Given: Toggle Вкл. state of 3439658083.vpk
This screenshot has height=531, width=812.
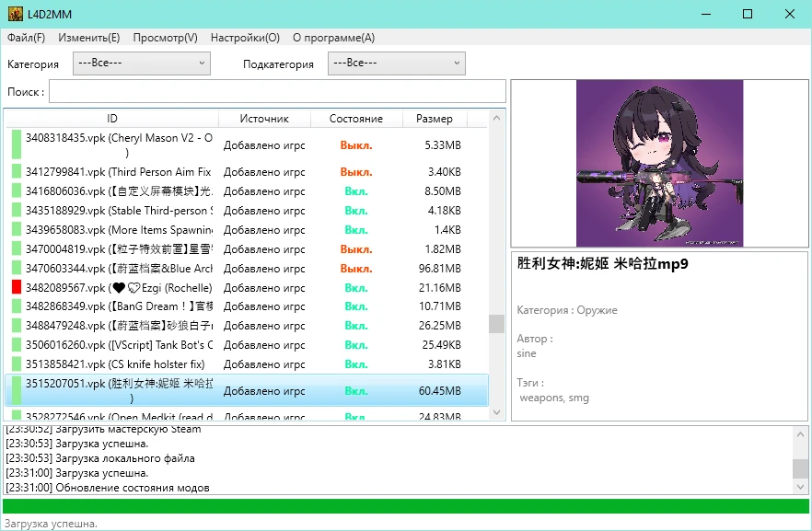Looking at the screenshot, I should [356, 230].
